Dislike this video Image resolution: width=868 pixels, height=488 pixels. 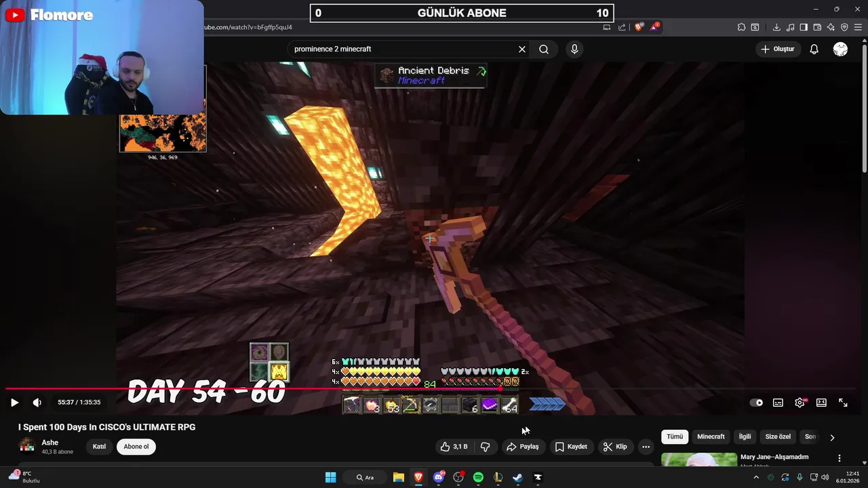486,447
